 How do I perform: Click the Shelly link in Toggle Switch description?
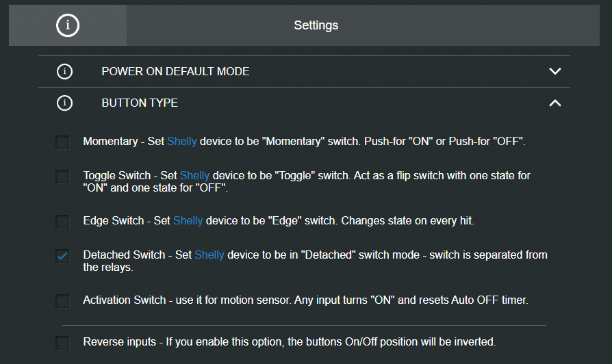click(x=194, y=176)
